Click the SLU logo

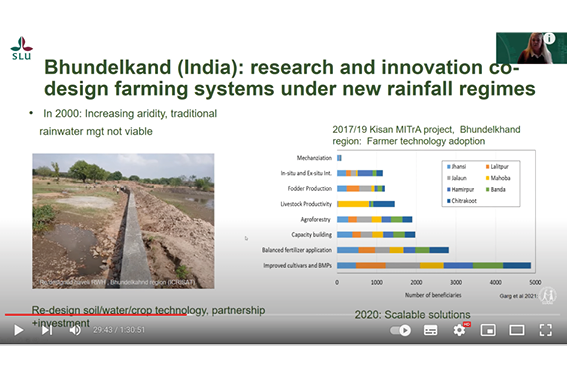(x=21, y=48)
